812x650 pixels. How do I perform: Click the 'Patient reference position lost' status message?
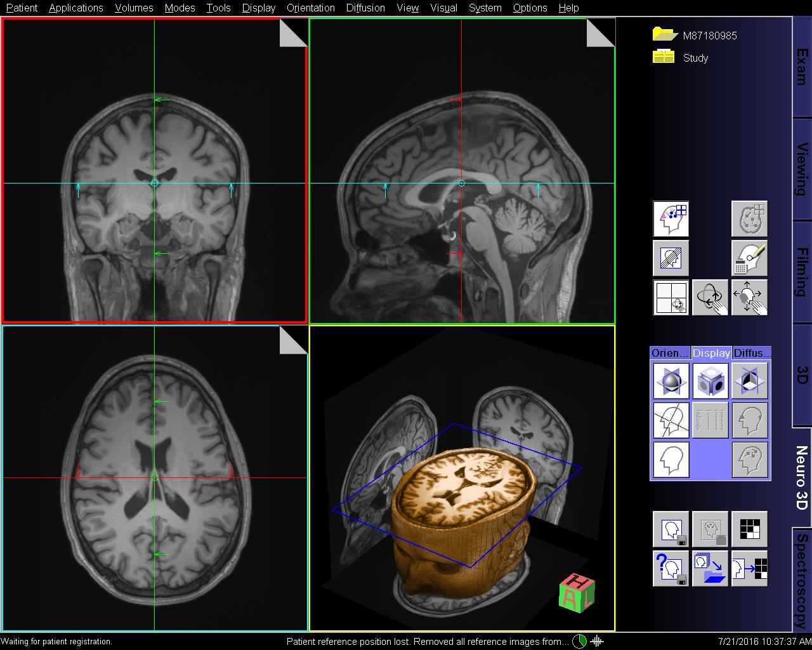pos(428,642)
